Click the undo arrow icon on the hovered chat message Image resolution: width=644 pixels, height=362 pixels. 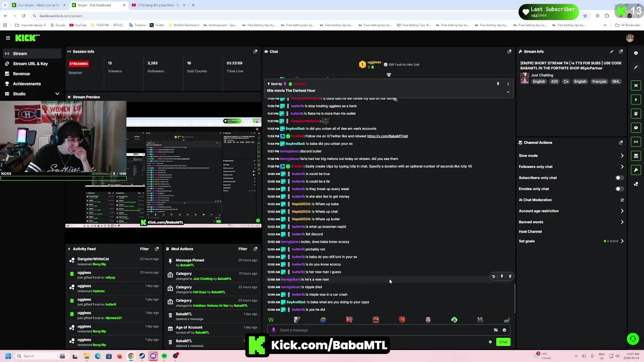point(494,276)
